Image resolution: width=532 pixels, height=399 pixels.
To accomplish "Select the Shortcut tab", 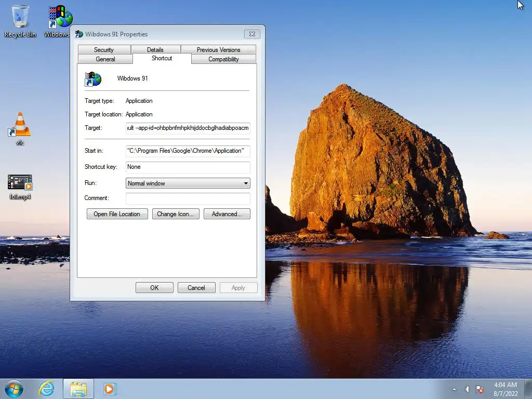I will 162,58.
